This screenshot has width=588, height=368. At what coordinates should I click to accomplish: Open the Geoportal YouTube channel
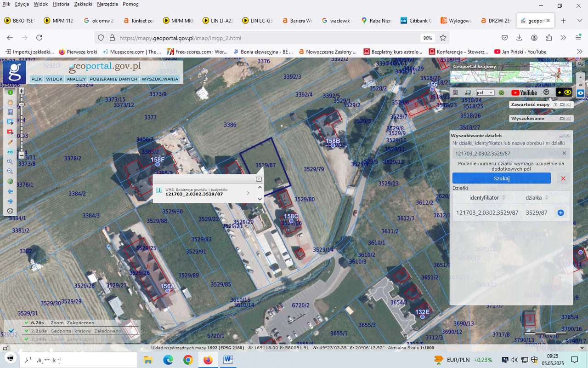point(524,92)
